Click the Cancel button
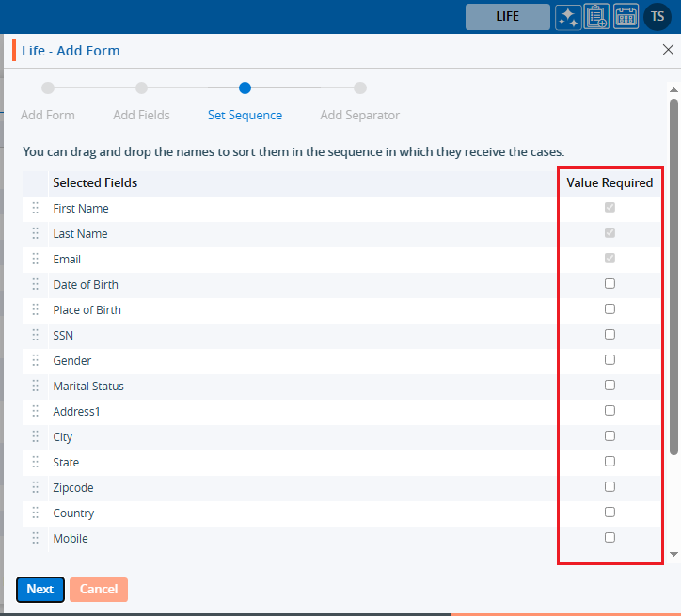The height and width of the screenshot is (616, 681). click(99, 590)
